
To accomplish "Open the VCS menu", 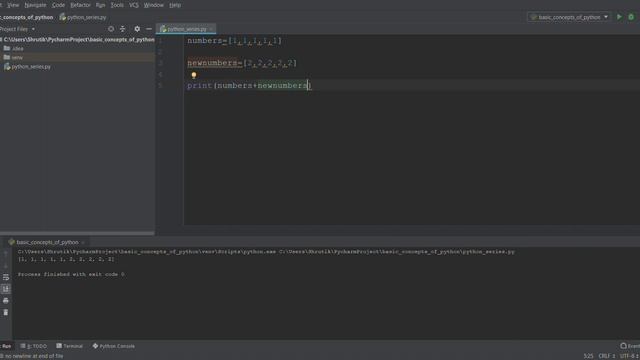I will pyautogui.click(x=133, y=5).
